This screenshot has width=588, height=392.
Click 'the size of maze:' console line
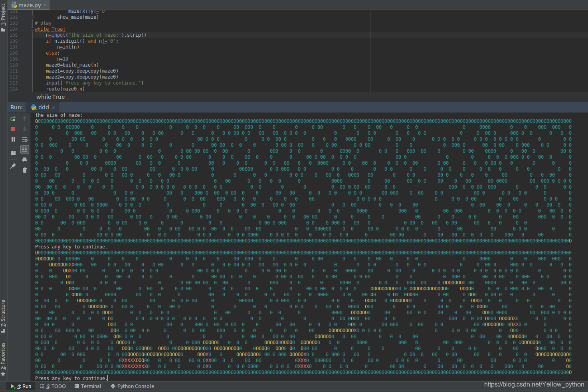tap(59, 115)
